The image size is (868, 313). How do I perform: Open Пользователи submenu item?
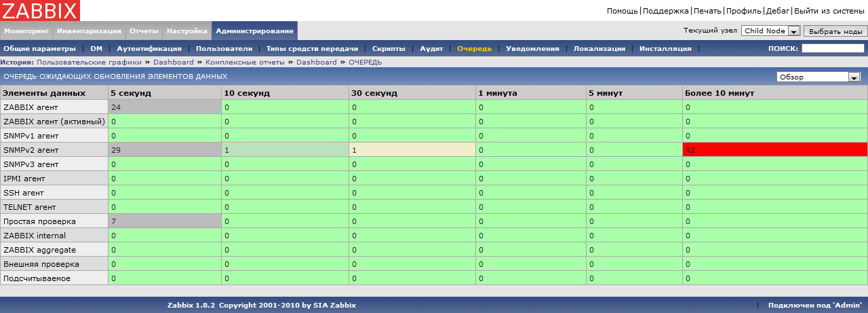(224, 49)
